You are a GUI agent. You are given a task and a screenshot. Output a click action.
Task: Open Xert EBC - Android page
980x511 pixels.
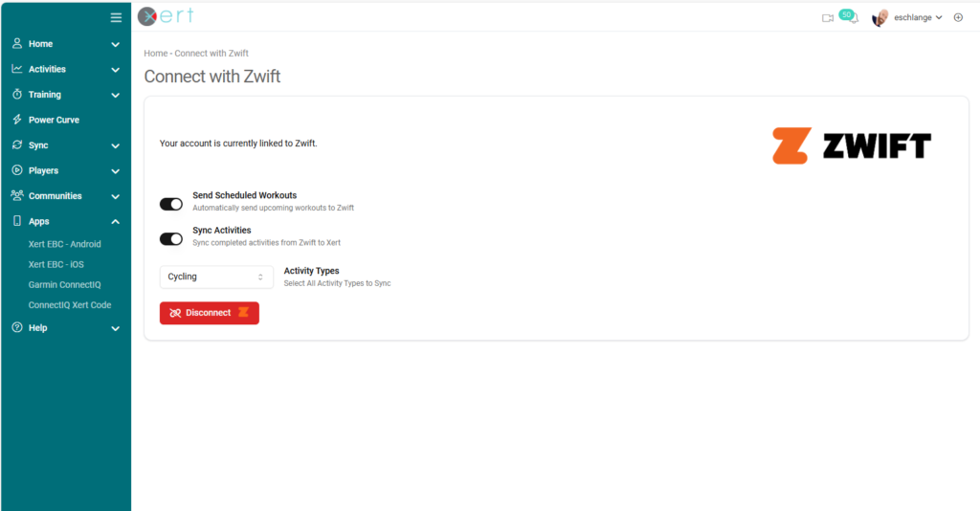pos(64,244)
